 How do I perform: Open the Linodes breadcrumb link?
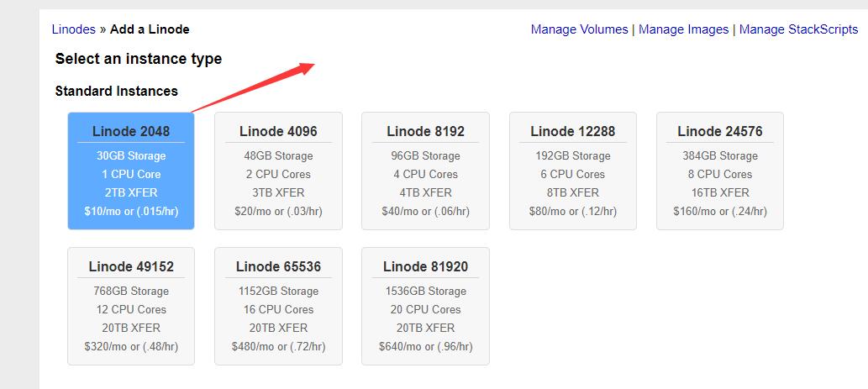74,29
